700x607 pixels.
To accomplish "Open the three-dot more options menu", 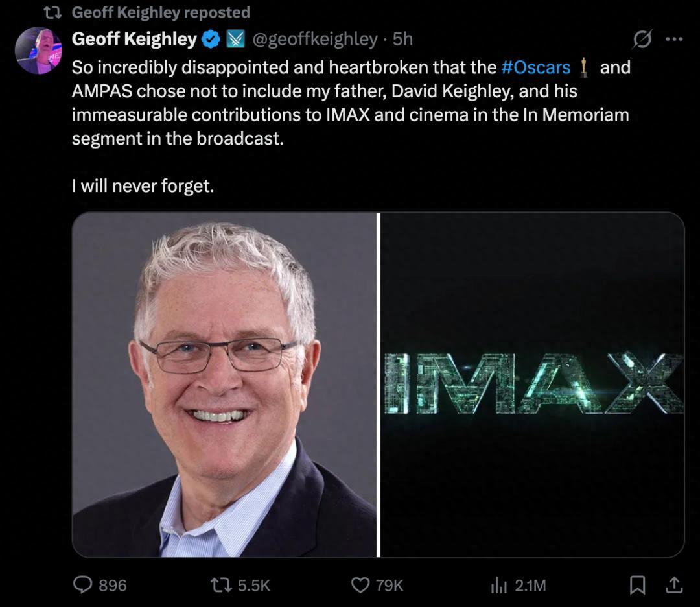I will [674, 40].
